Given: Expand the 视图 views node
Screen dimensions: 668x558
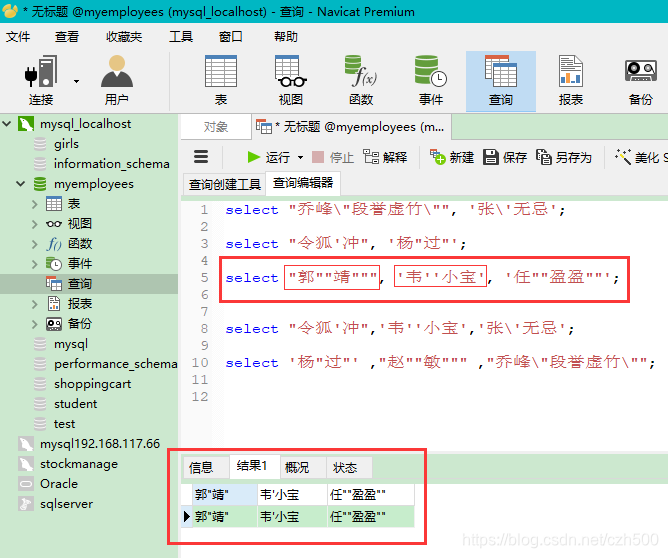Looking at the screenshot, I should pyautogui.click(x=35, y=224).
